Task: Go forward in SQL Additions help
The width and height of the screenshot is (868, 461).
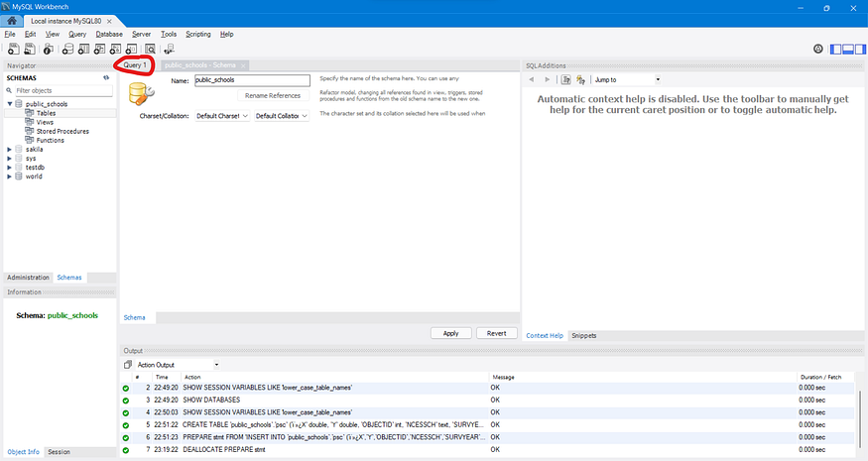Action: (547, 79)
